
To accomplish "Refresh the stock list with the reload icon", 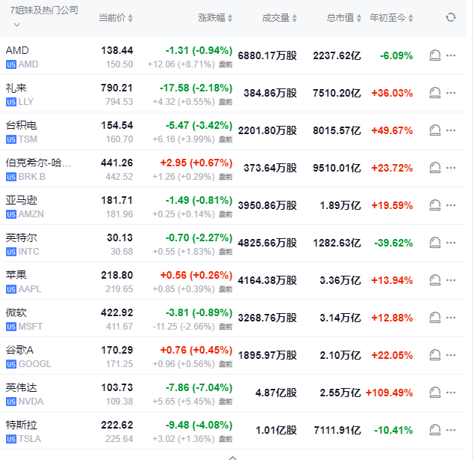I will click(451, 17).
